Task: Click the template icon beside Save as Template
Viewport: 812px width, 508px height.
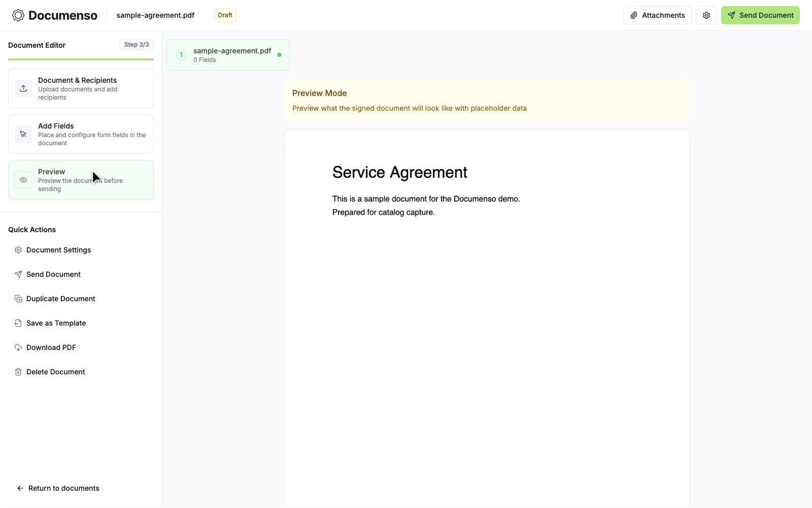Action: pos(18,323)
